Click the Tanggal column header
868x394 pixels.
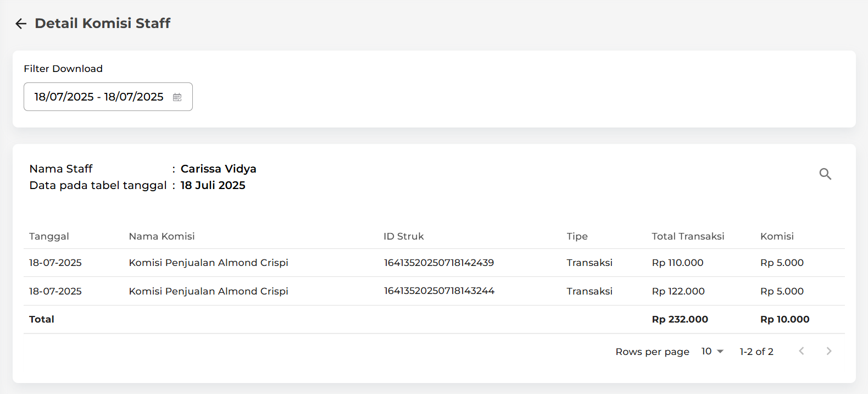click(49, 236)
